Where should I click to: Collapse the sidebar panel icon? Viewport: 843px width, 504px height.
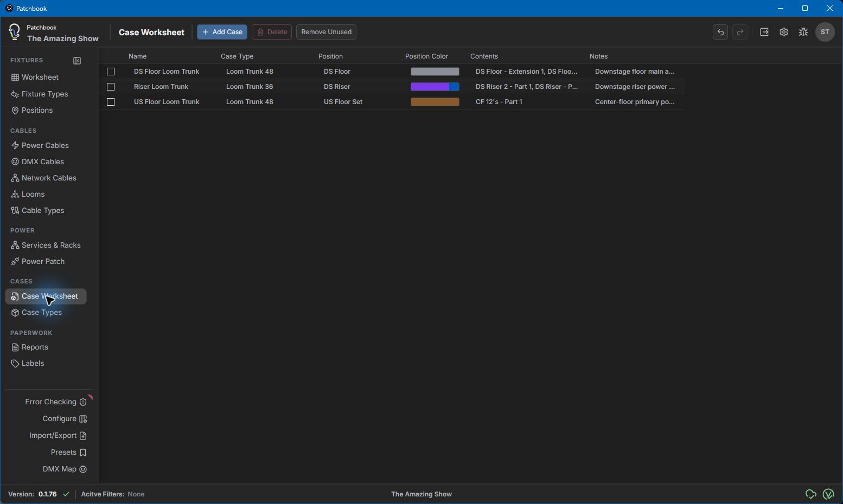[77, 61]
